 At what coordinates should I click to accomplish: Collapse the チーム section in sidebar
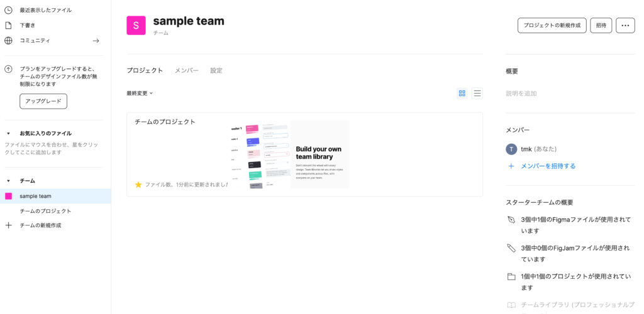(x=8, y=181)
